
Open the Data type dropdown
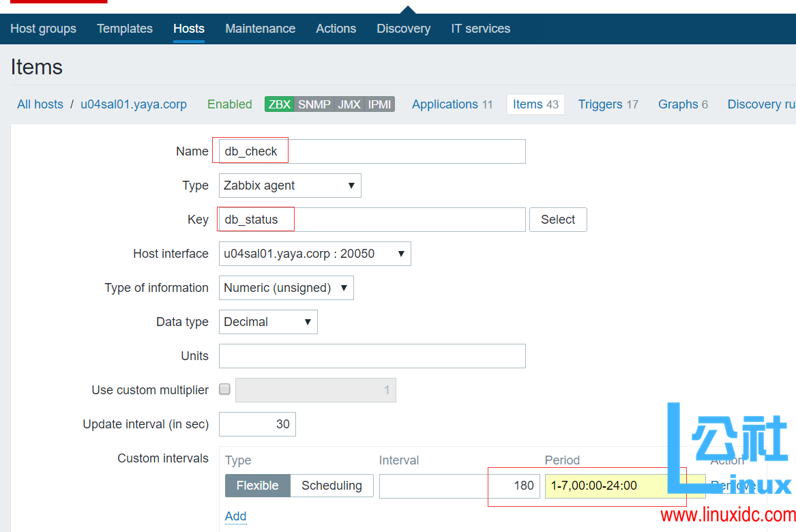(267, 321)
